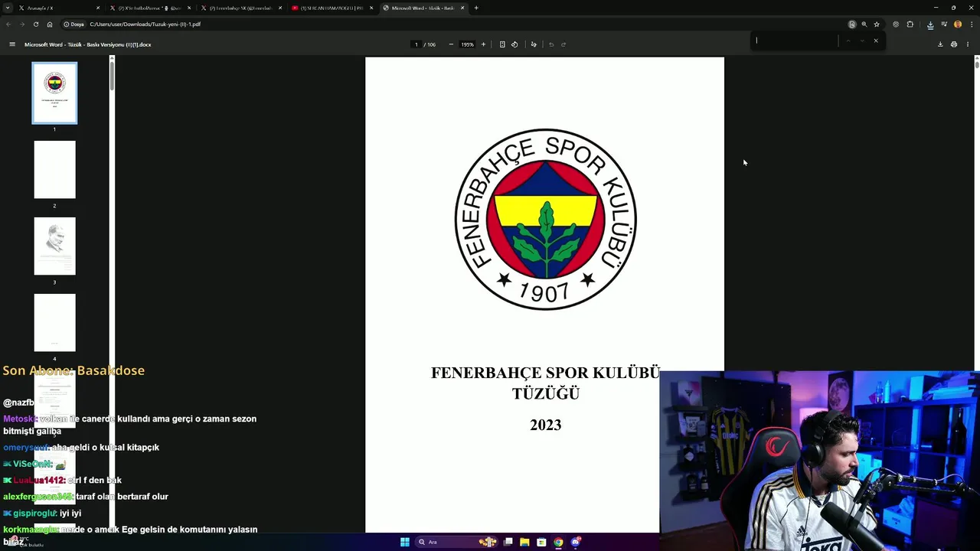Zoom out the PDF with minus button
Viewport: 980px width, 551px height.
coord(451,44)
